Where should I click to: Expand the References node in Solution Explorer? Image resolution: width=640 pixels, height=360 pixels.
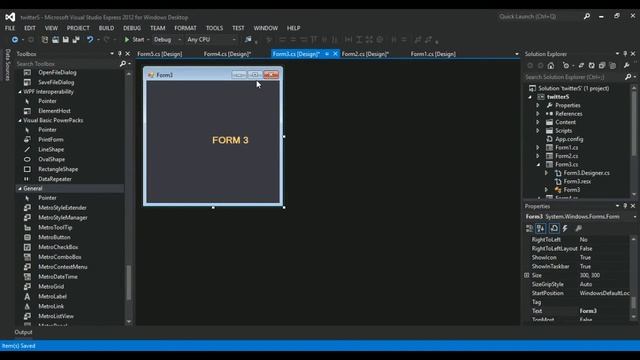(x=538, y=114)
